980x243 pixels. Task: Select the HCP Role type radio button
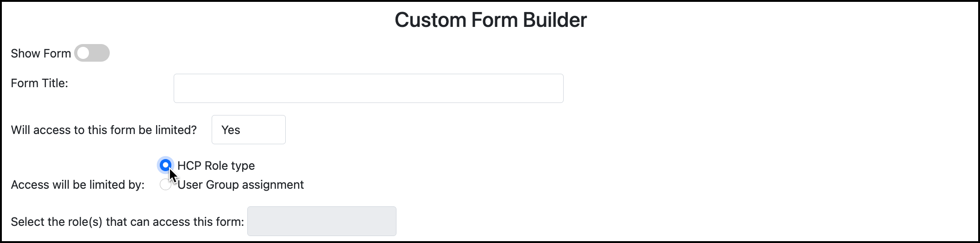[165, 165]
